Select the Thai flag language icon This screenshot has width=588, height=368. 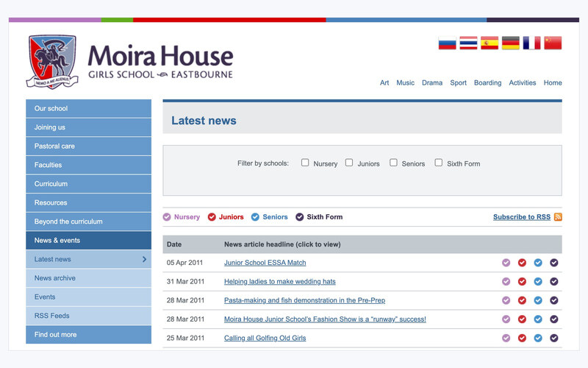tap(468, 43)
